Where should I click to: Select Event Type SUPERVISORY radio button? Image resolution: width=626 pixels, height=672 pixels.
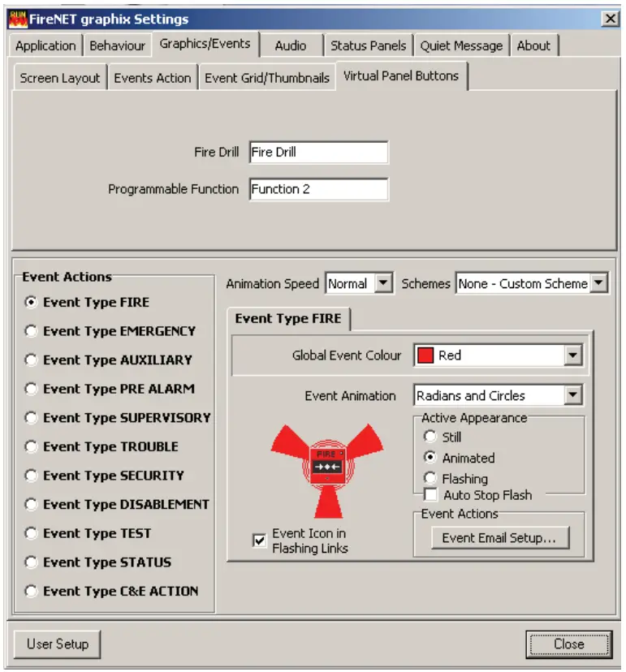point(31,417)
